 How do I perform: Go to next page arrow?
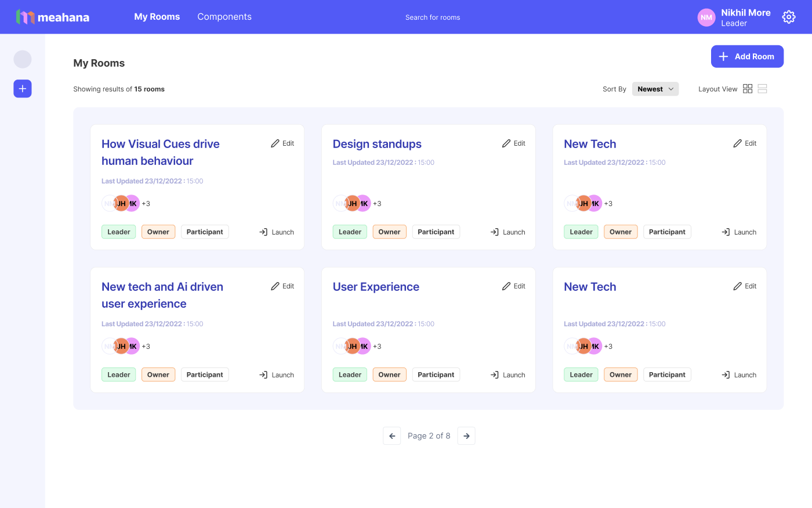pos(466,436)
